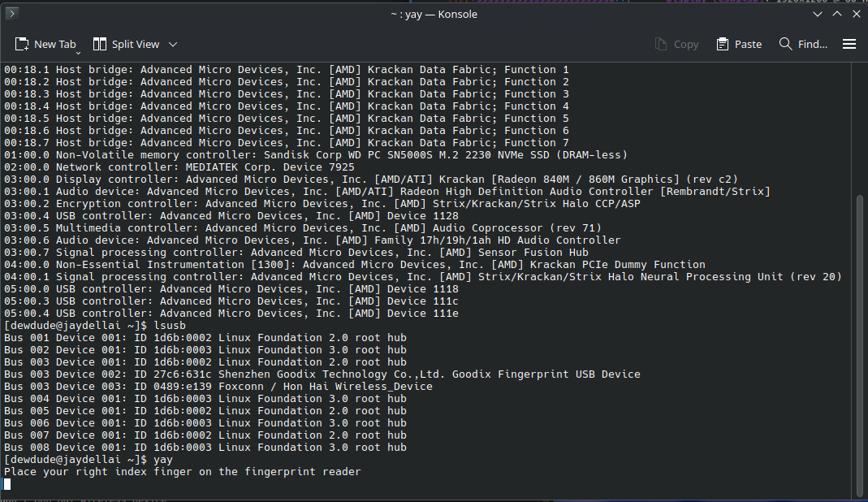Click the 'Bus 008 Device 001' line
This screenshot has width=868, height=502.
click(x=205, y=447)
